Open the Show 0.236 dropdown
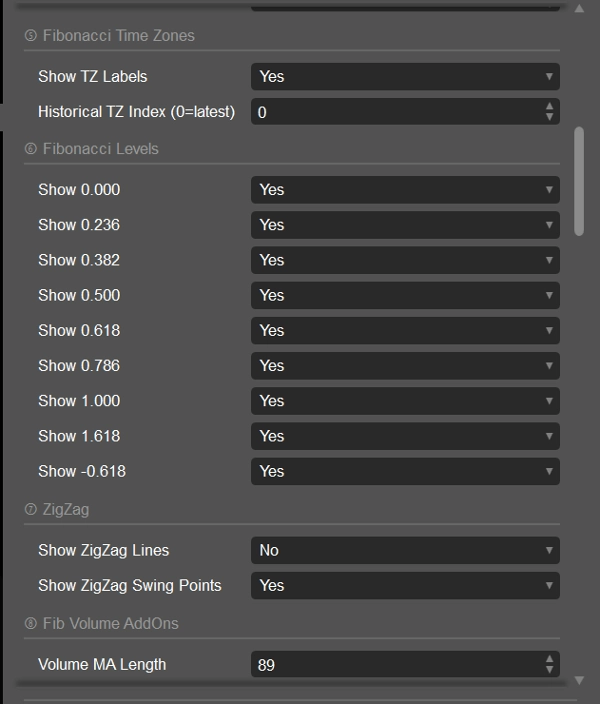The image size is (600, 704). [x=405, y=225]
